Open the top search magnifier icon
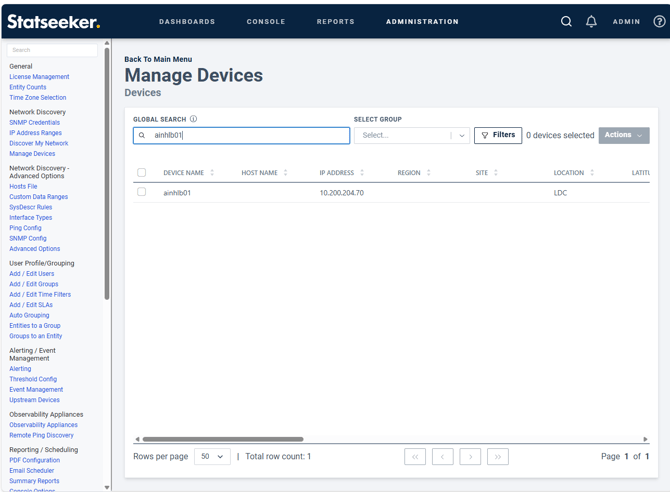Image resolution: width=670 pixels, height=492 pixels. (x=566, y=21)
